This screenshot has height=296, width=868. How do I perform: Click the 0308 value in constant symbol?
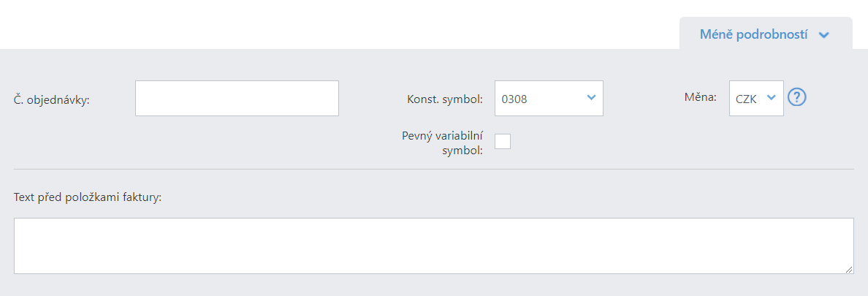coord(514,99)
